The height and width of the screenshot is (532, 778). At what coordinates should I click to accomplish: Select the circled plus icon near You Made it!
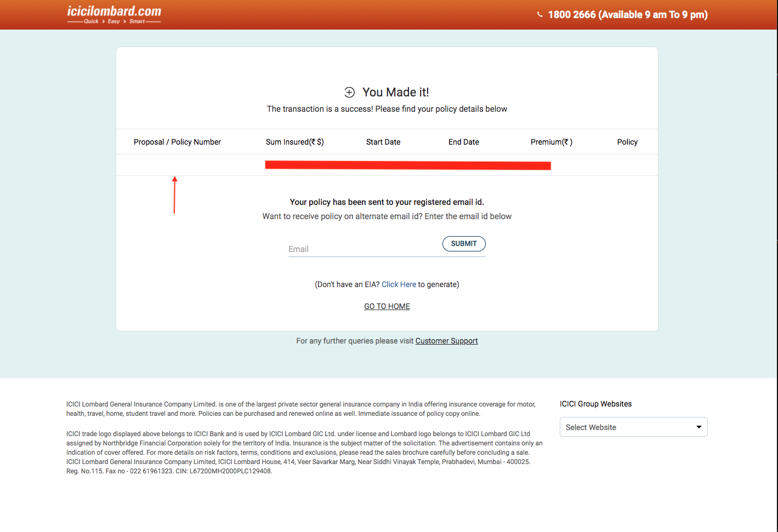point(349,92)
